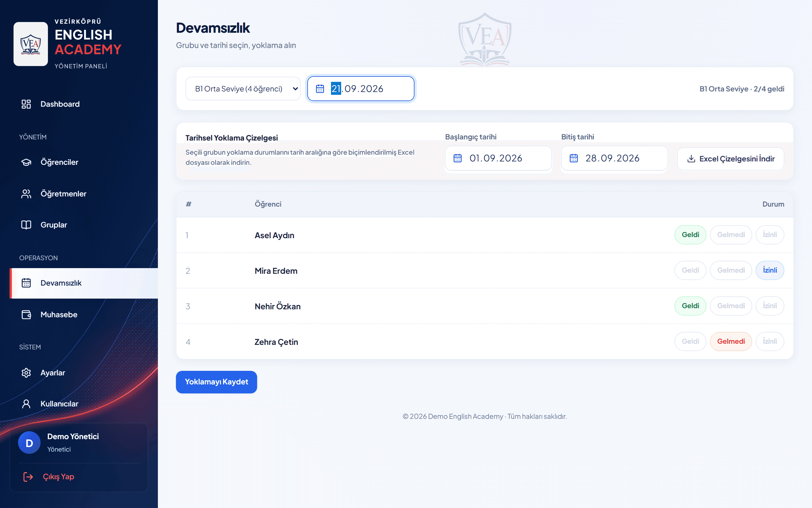Image resolution: width=812 pixels, height=508 pixels.
Task: Open calendar picker for attendance date
Action: point(320,89)
